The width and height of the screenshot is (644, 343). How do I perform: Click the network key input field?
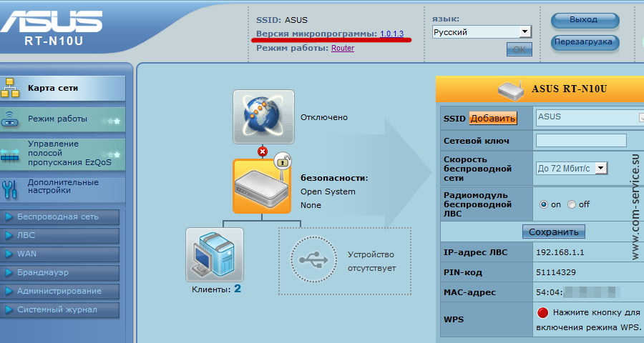pyautogui.click(x=581, y=140)
